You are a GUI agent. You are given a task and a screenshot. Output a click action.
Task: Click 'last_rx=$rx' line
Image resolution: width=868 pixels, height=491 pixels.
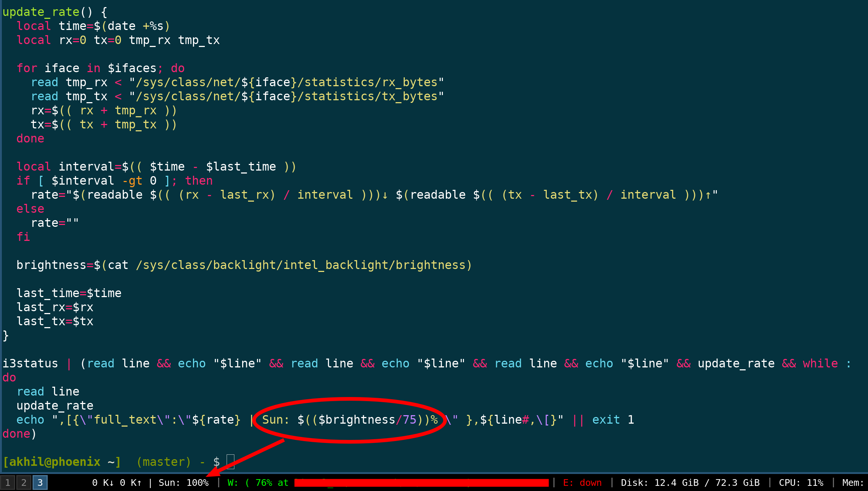coord(55,307)
